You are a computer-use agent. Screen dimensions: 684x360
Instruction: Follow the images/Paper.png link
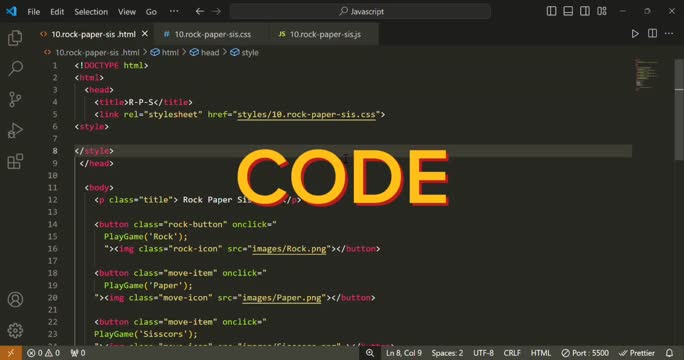point(282,298)
